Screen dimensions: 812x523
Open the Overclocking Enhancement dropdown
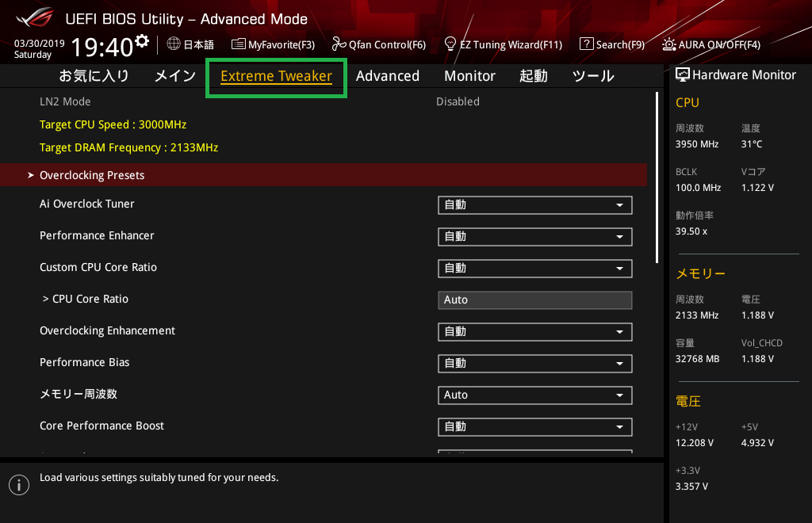coord(535,331)
